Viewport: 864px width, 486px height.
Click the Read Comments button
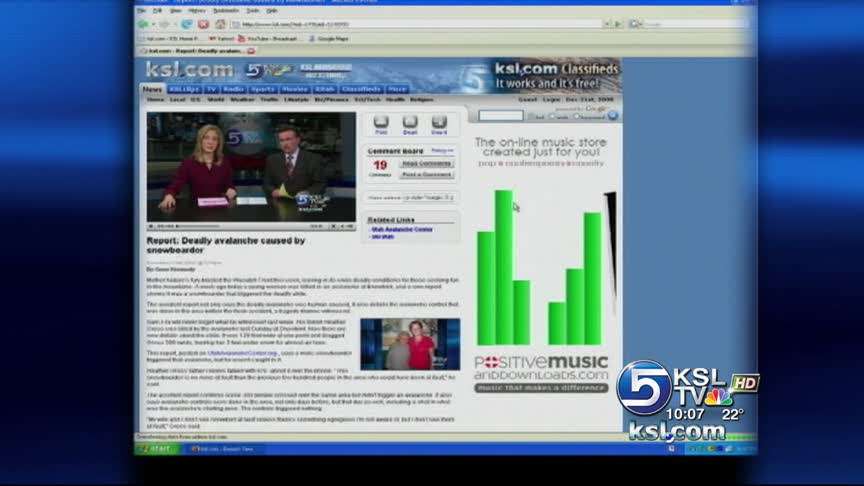(426, 164)
